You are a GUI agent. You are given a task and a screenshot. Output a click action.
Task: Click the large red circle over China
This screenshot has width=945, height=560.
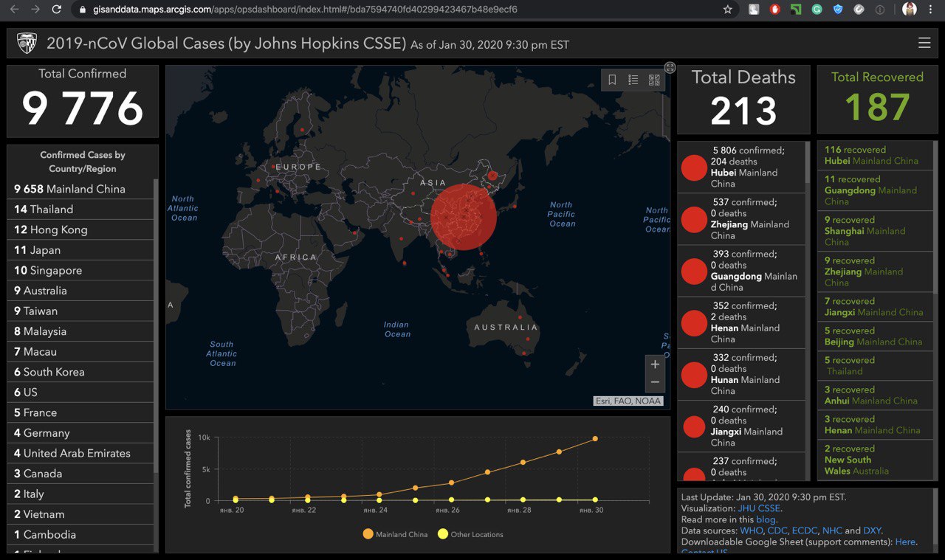pos(463,216)
